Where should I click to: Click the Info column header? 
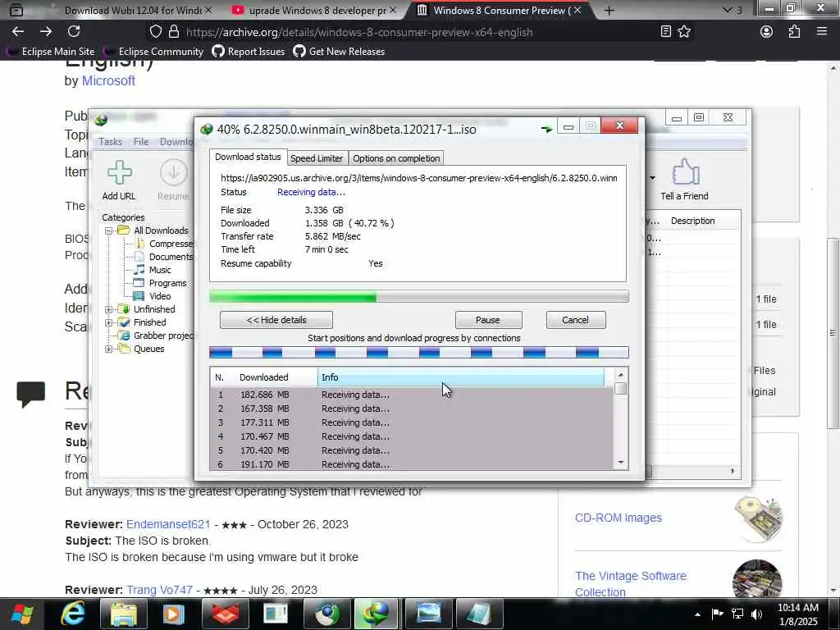coord(461,377)
